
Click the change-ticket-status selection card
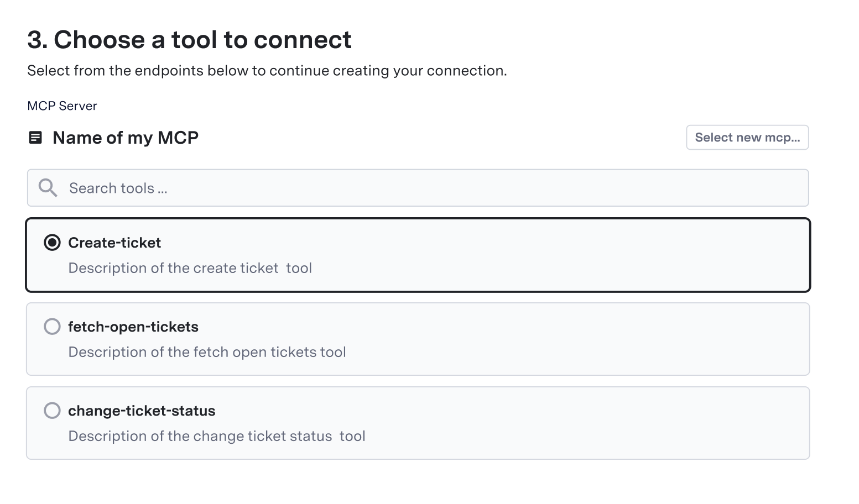pyautogui.click(x=418, y=423)
